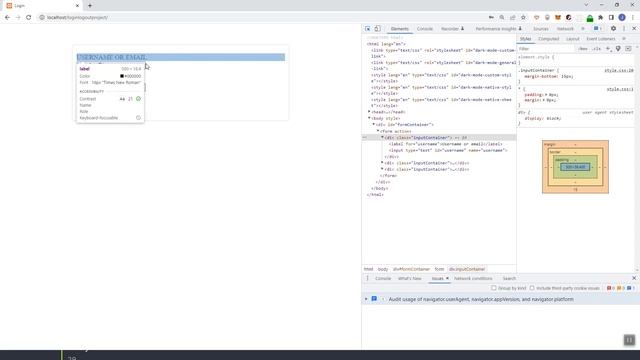Go back with the browser back arrow
The height and width of the screenshot is (360, 640).
[7, 18]
